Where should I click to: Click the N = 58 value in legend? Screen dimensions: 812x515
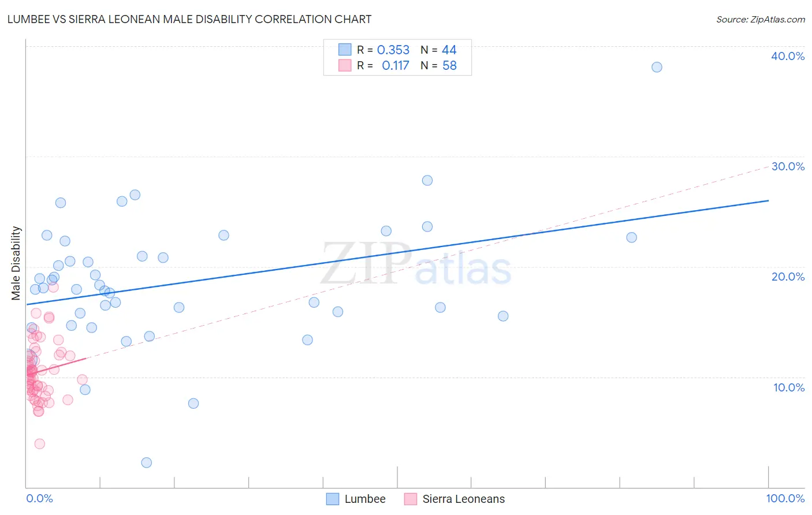click(438, 65)
